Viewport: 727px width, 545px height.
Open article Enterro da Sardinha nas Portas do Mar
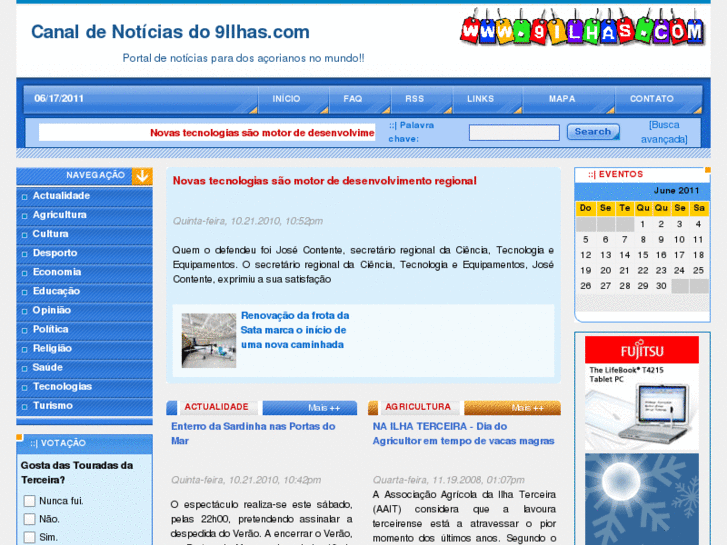coord(253,434)
